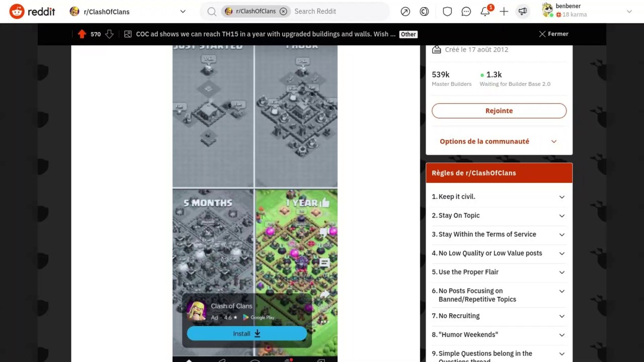The height and width of the screenshot is (362, 644).
Task: Open the advertise megaphone icon
Action: (523, 11)
